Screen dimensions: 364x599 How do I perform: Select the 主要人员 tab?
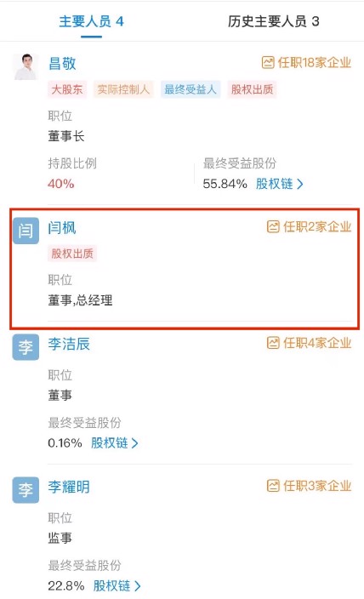(x=91, y=21)
